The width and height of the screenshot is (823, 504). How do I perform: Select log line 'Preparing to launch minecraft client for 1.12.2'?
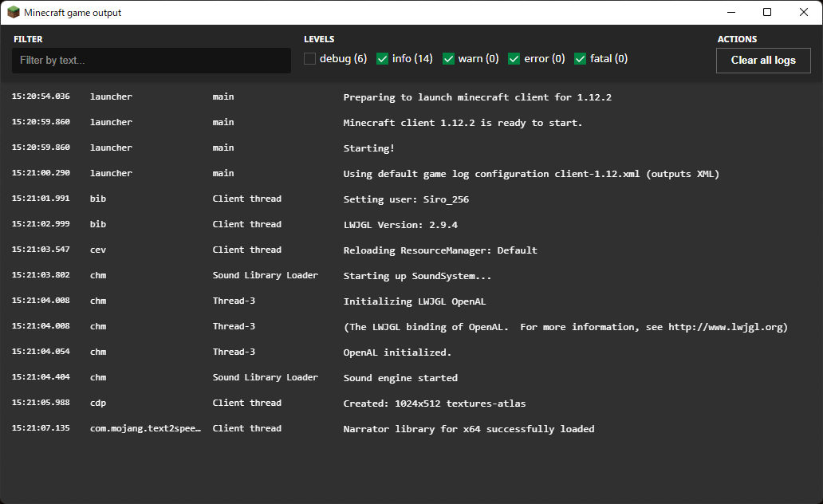[x=477, y=97]
